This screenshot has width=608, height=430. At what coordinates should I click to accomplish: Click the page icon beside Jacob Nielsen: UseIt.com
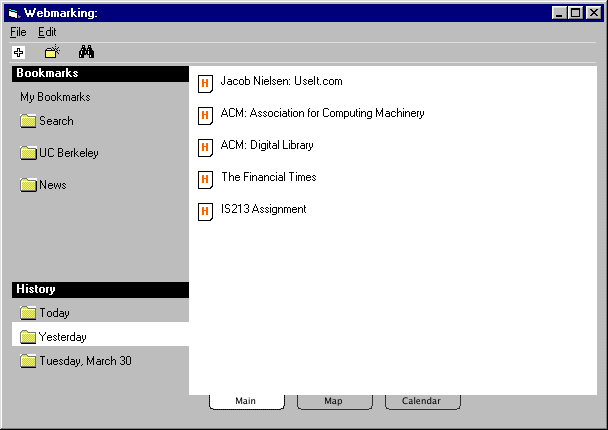[x=205, y=84]
